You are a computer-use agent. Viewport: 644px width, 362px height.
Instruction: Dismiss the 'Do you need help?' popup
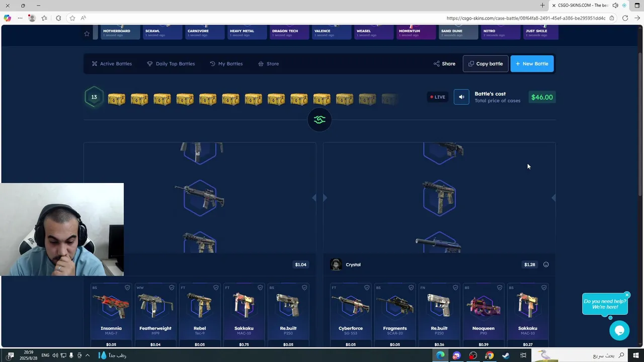point(627,295)
